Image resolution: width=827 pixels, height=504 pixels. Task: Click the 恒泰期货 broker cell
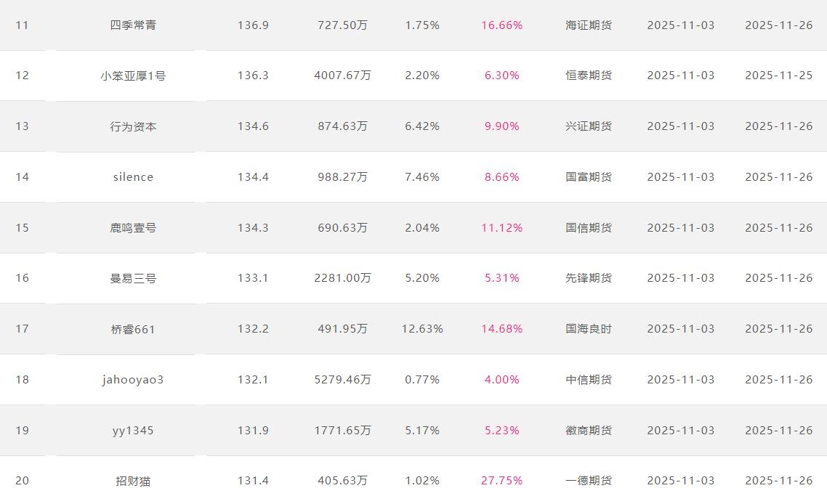pos(589,76)
